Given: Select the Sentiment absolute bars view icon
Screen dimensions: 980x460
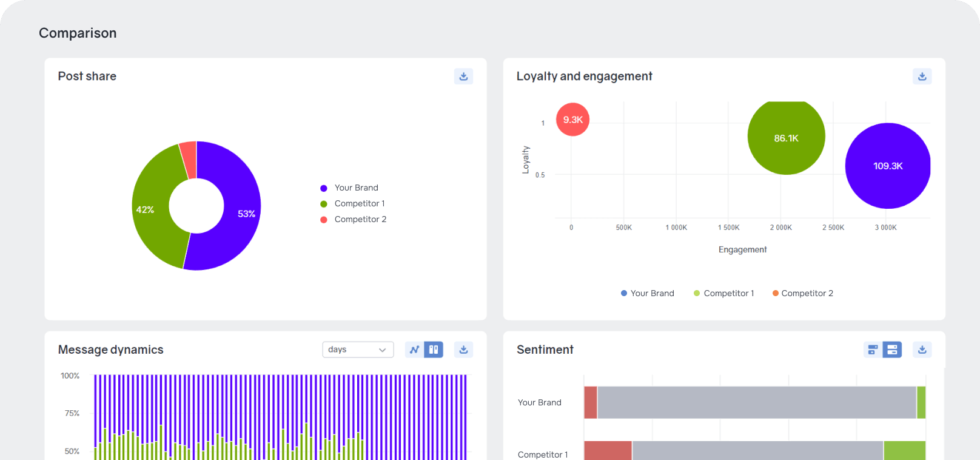Looking at the screenshot, I should click(x=873, y=350).
